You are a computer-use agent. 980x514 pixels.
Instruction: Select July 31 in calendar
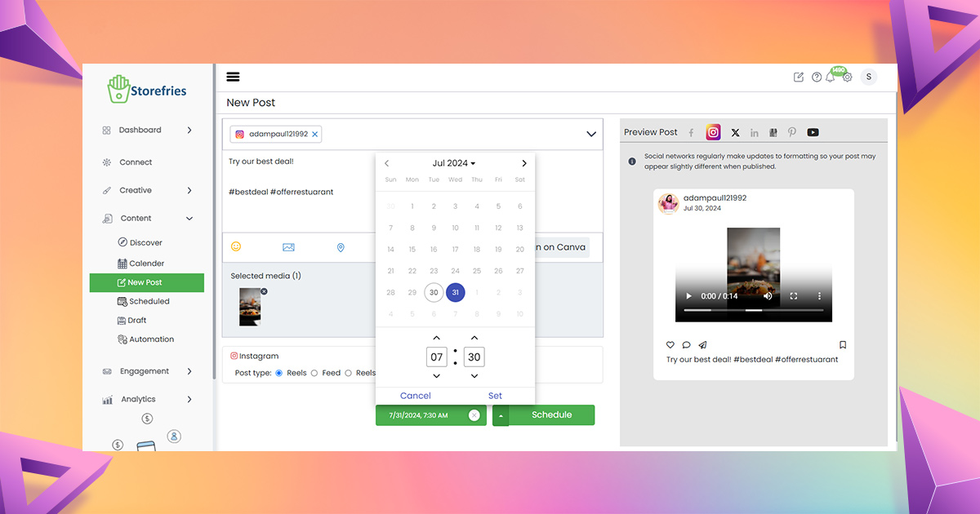456,293
